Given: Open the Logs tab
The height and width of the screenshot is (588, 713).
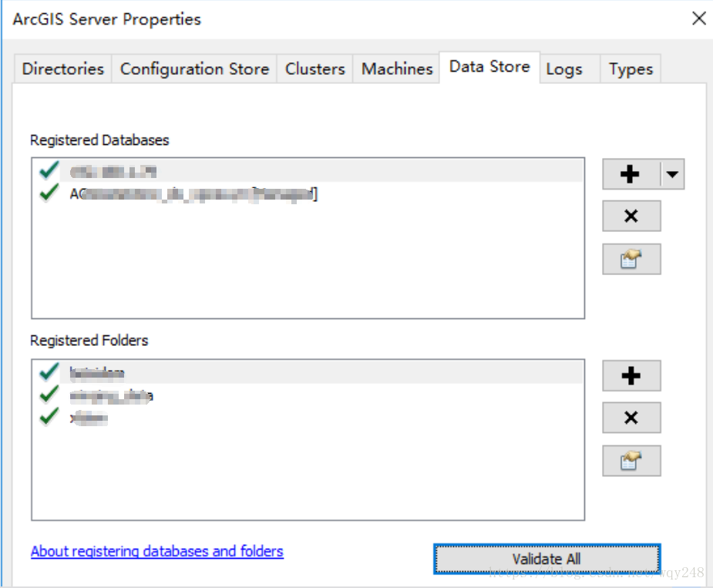Looking at the screenshot, I should pos(570,69).
